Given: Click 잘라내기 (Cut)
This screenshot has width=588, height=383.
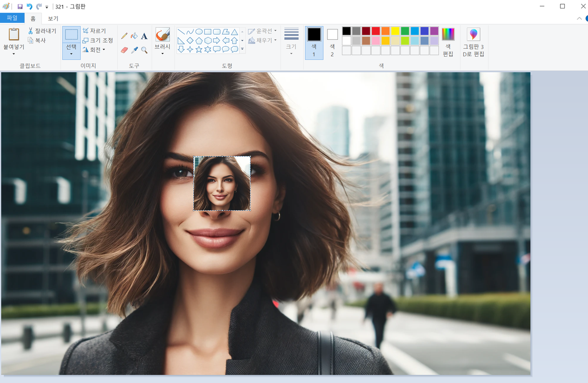Looking at the screenshot, I should pos(42,31).
